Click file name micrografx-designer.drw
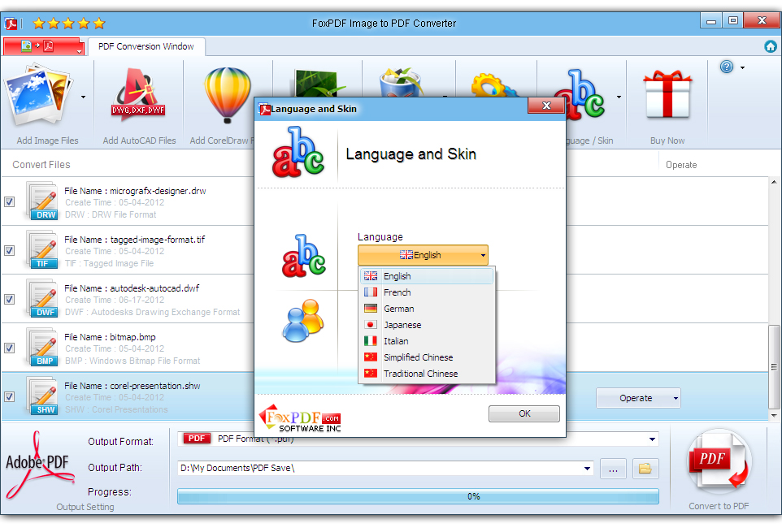 pyautogui.click(x=158, y=191)
